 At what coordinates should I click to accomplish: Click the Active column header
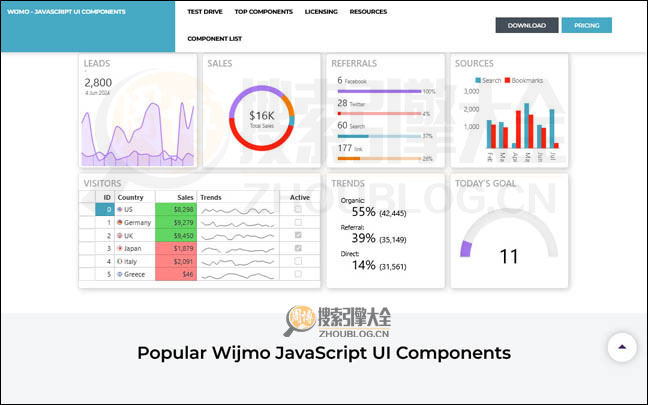pyautogui.click(x=300, y=197)
